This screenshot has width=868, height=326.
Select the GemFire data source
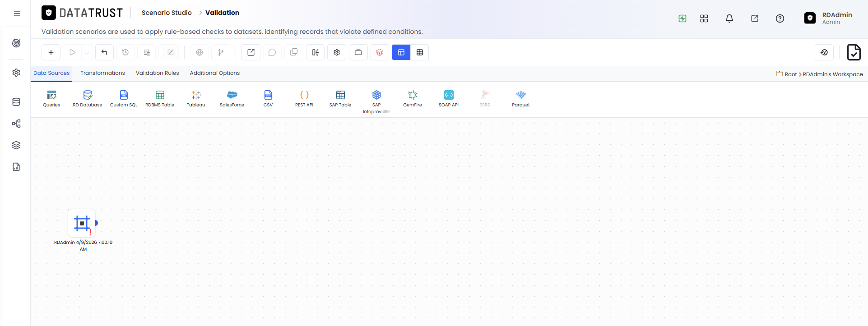(x=413, y=99)
